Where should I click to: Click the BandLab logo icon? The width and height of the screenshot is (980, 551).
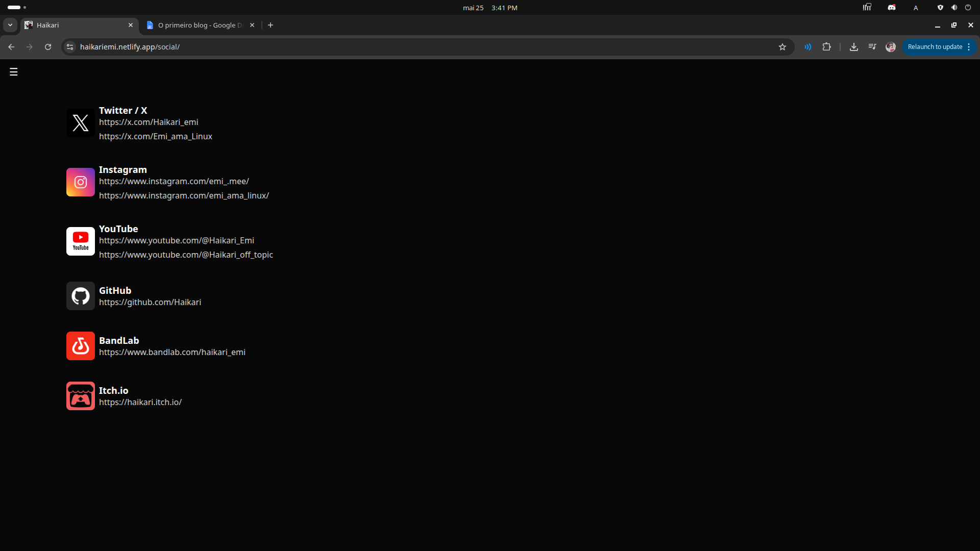(x=81, y=346)
